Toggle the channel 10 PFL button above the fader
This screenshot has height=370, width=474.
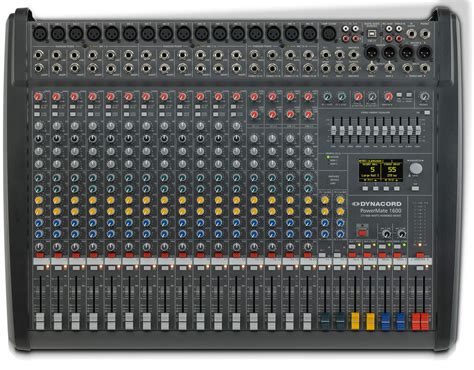pos(201,268)
